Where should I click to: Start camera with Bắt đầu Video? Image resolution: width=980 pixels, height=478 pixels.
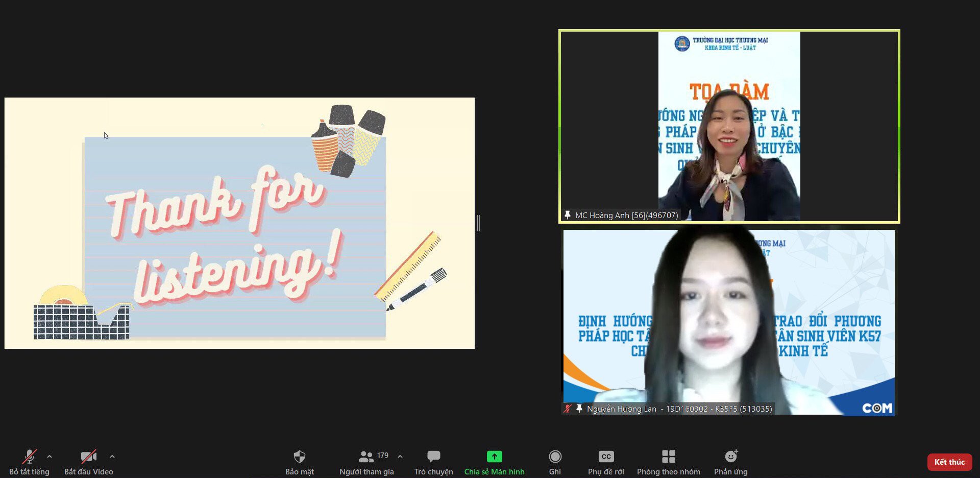coord(88,461)
